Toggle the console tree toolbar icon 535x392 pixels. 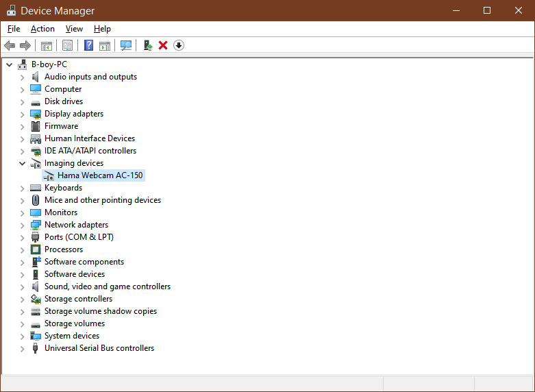click(47, 45)
